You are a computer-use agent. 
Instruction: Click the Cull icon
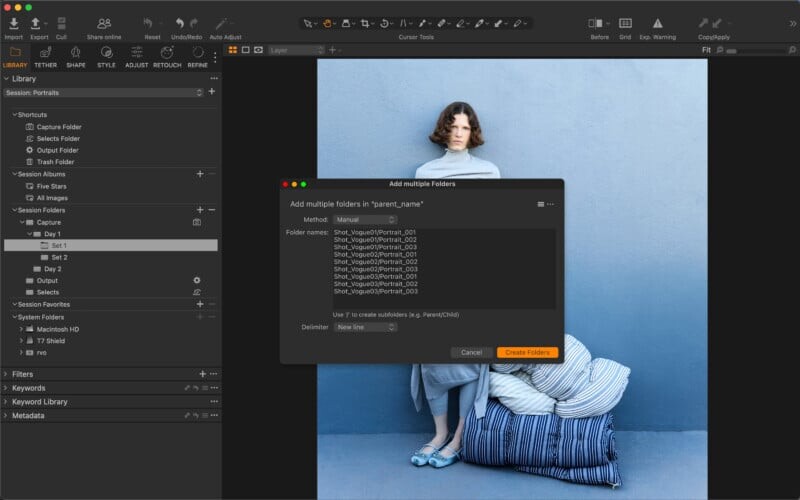click(61, 23)
